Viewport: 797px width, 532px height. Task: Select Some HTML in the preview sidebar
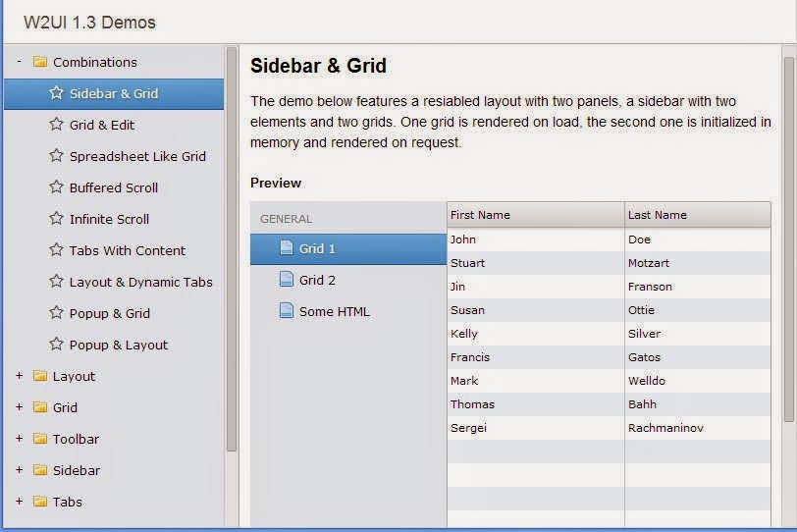click(x=348, y=311)
